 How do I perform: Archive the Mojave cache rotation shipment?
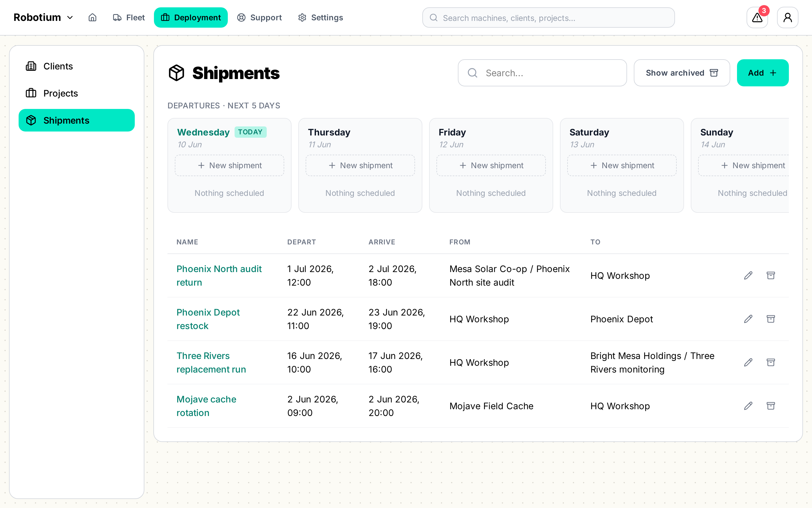(x=771, y=406)
